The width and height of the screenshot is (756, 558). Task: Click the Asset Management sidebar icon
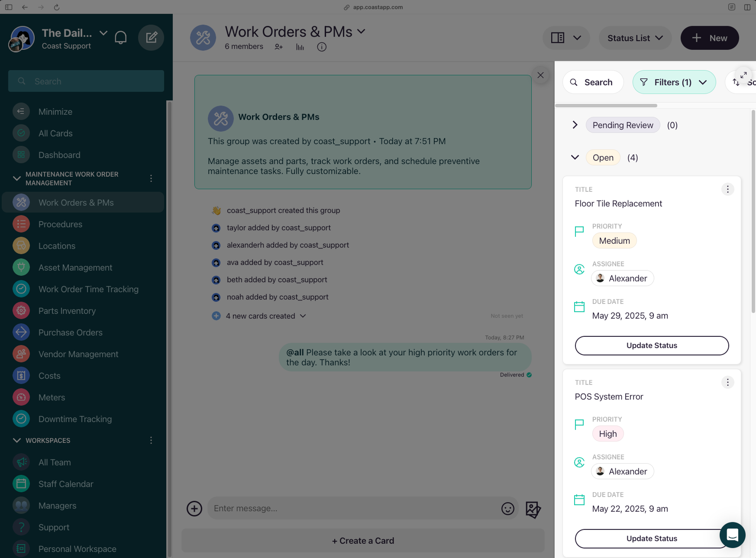[21, 267]
